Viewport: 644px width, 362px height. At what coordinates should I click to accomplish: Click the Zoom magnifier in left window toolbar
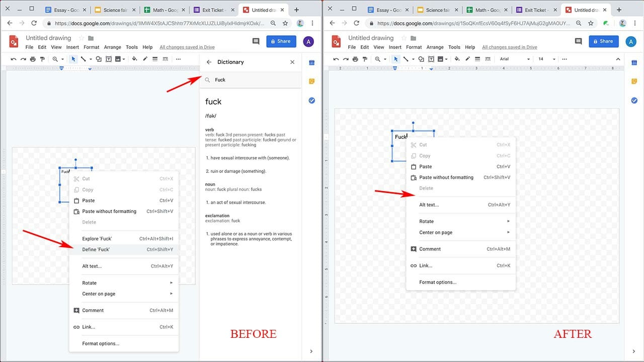click(55, 59)
